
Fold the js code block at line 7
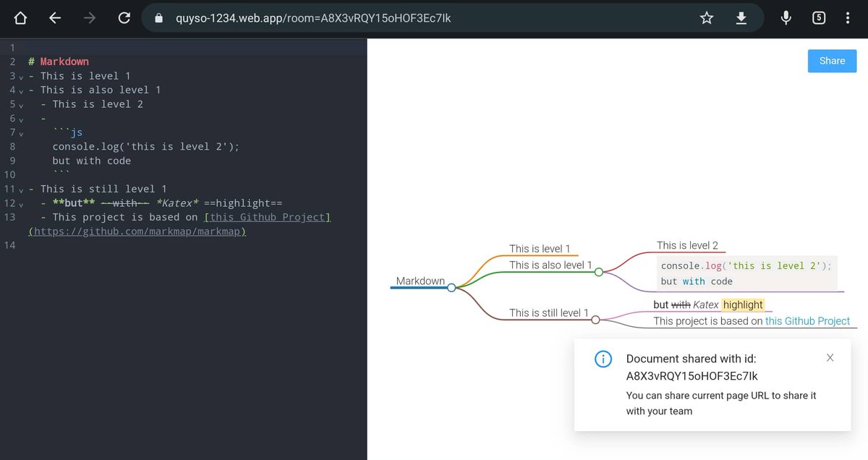(20, 134)
